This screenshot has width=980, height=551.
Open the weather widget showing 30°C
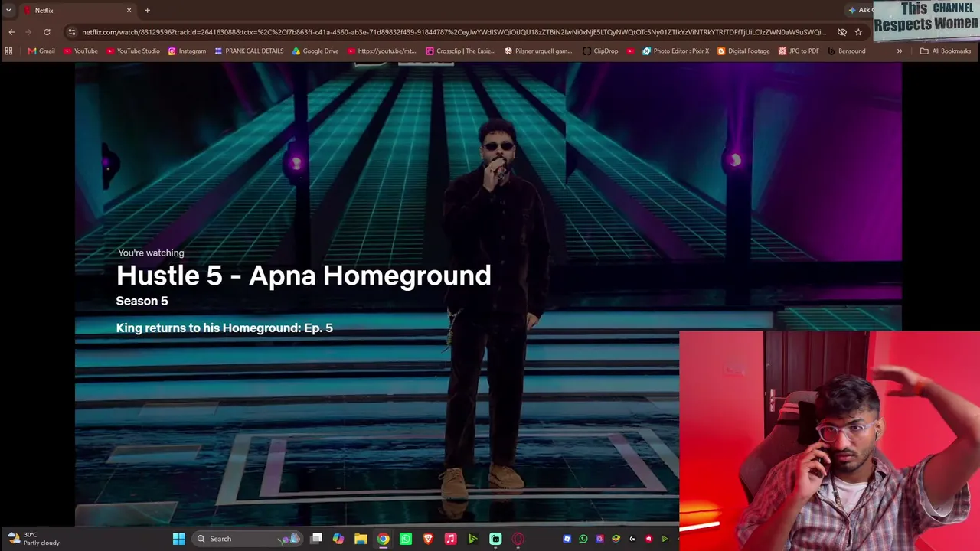coord(32,539)
